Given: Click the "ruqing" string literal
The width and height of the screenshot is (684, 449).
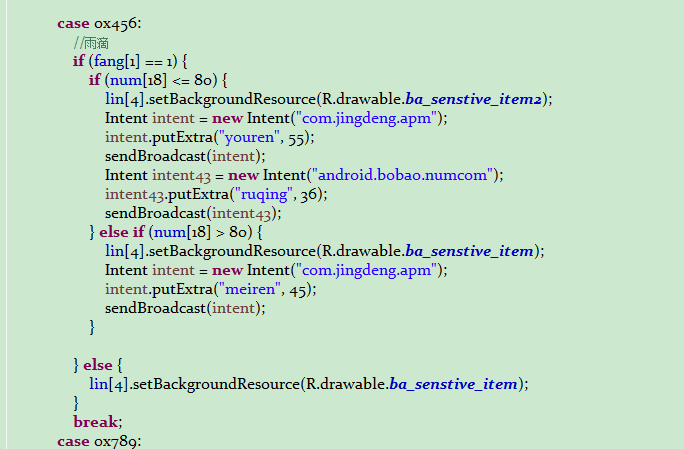Looking at the screenshot, I should pos(262,194).
